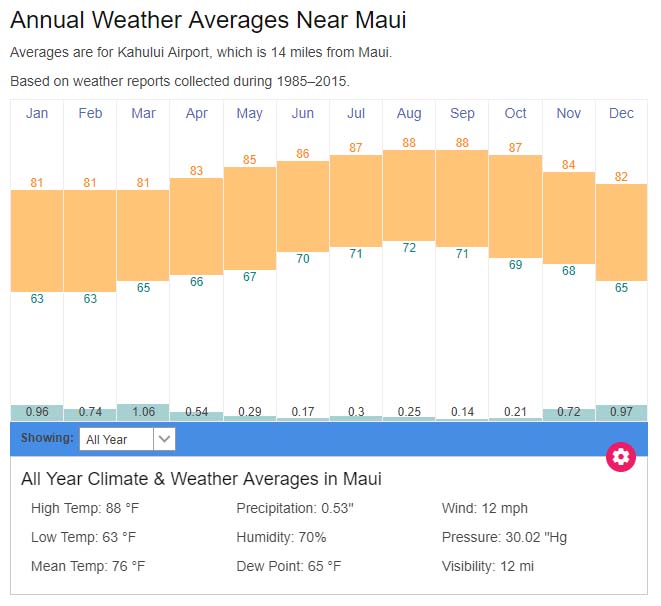The image size is (661, 606).
Task: Click the Oct month label
Action: click(x=515, y=113)
